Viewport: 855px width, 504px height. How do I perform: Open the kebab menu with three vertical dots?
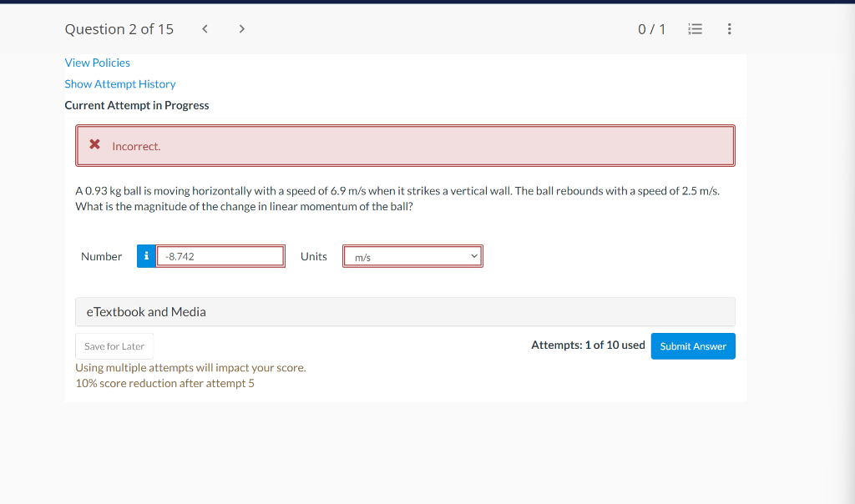coord(729,28)
